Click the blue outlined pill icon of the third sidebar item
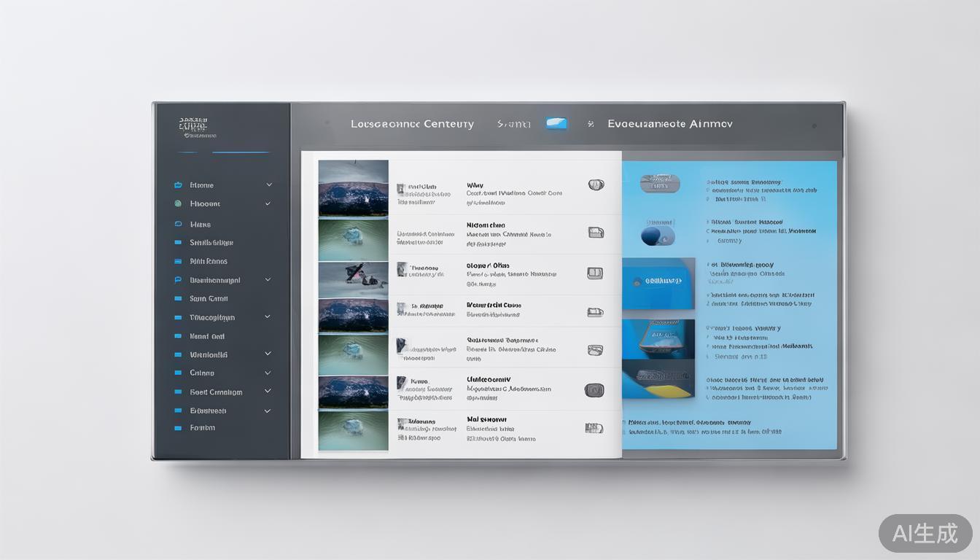Screen dimensions: 980x560 [178, 225]
